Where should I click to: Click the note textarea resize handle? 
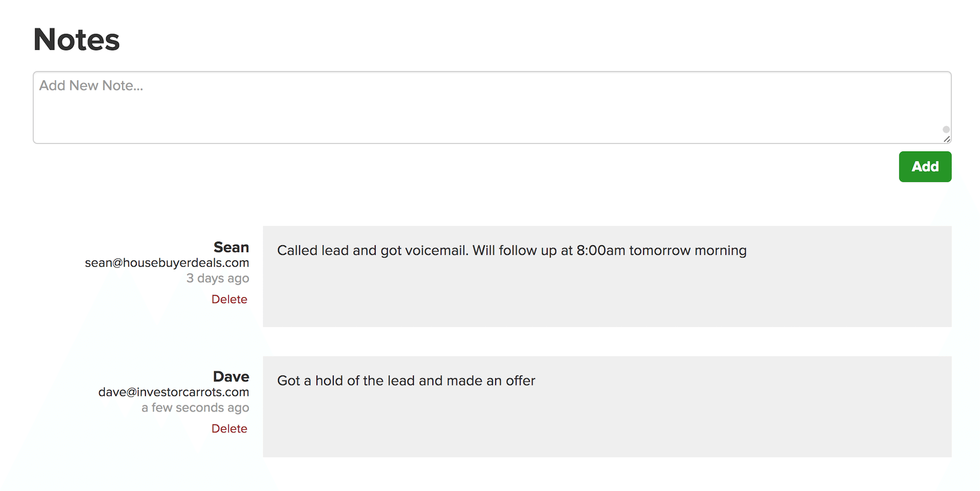click(x=947, y=139)
